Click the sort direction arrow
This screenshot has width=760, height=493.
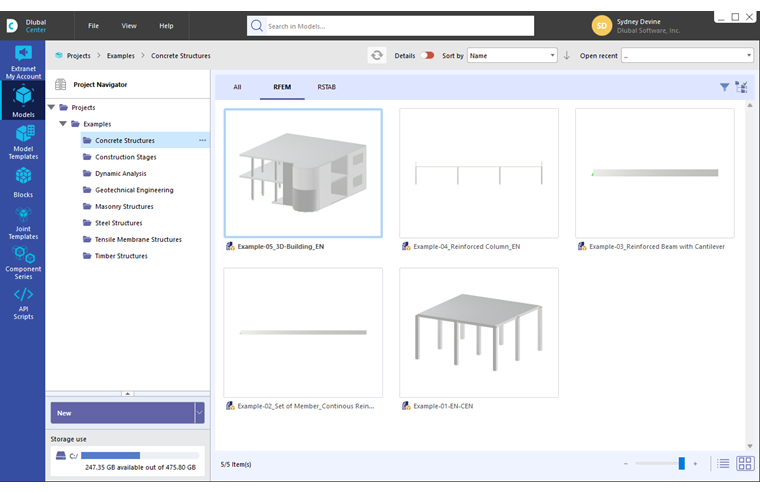tap(567, 55)
